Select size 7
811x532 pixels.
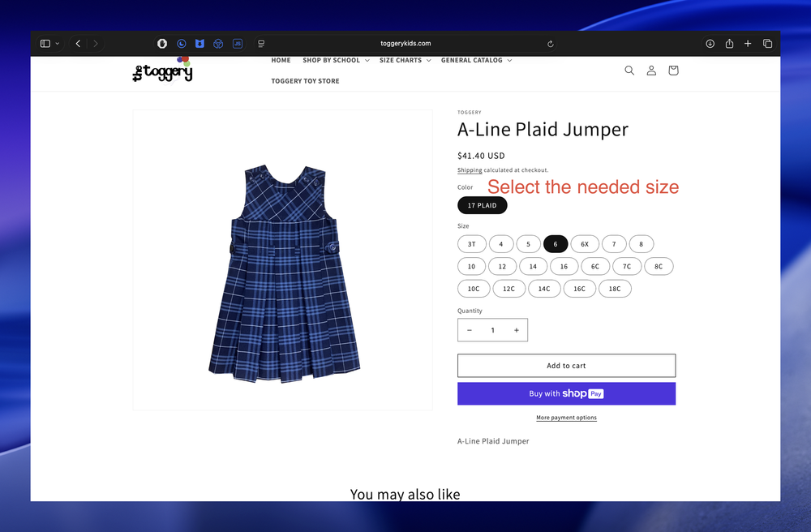tap(614, 244)
